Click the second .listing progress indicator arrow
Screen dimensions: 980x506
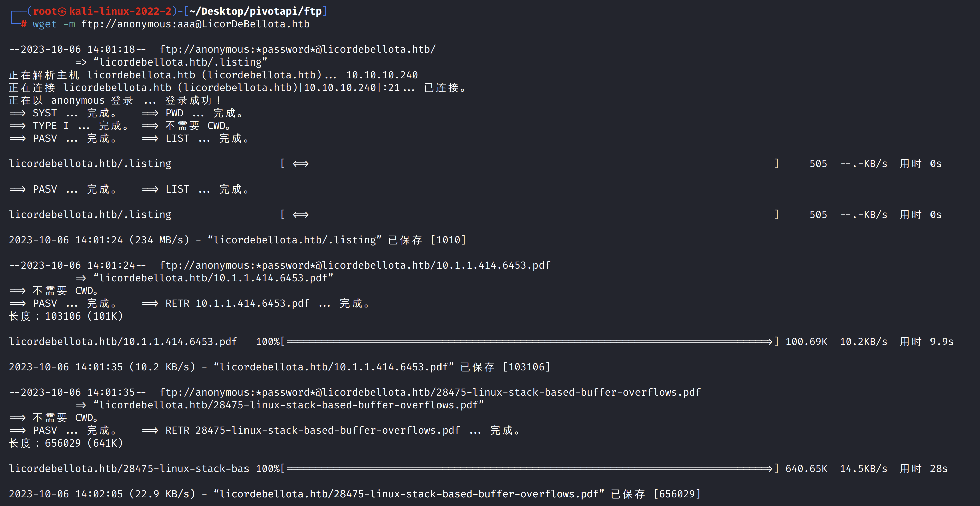301,215
